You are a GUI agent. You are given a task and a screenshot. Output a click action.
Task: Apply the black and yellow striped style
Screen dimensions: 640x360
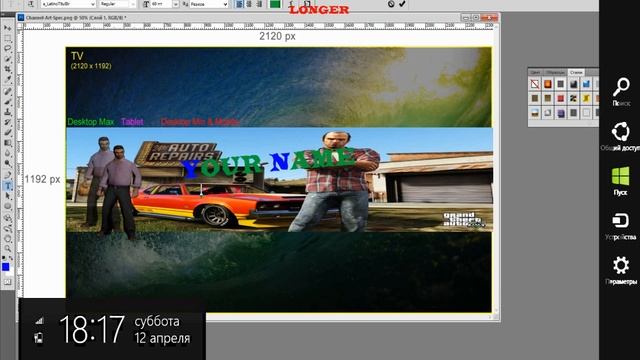tap(573, 98)
